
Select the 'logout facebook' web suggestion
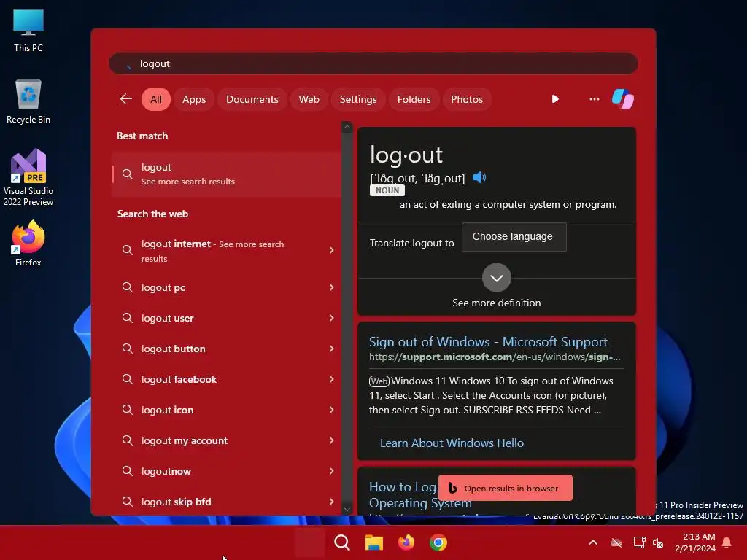tap(226, 379)
